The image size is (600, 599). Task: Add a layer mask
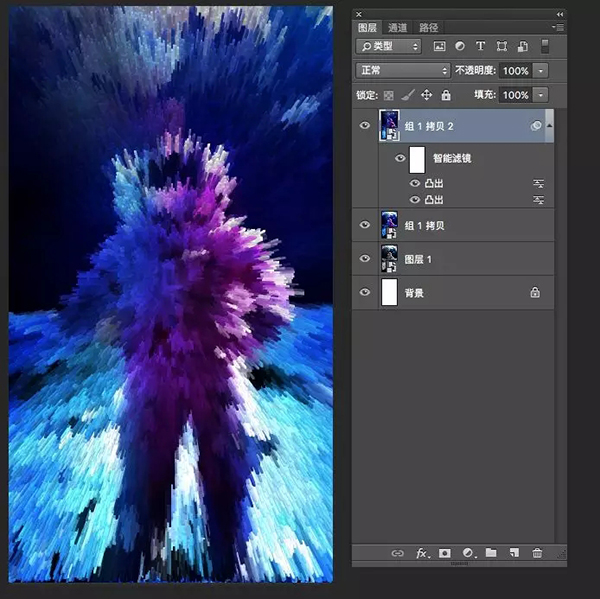coord(444,553)
